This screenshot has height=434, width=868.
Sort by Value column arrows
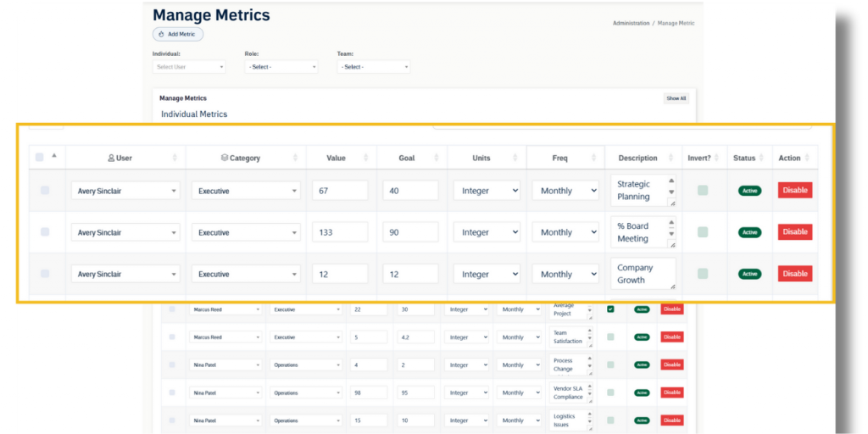coord(366,158)
